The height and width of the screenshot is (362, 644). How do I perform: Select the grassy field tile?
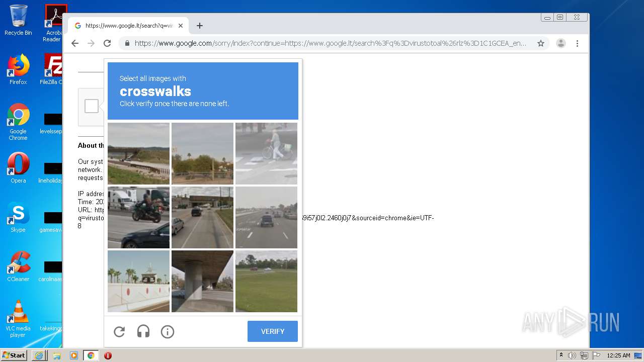(266, 281)
